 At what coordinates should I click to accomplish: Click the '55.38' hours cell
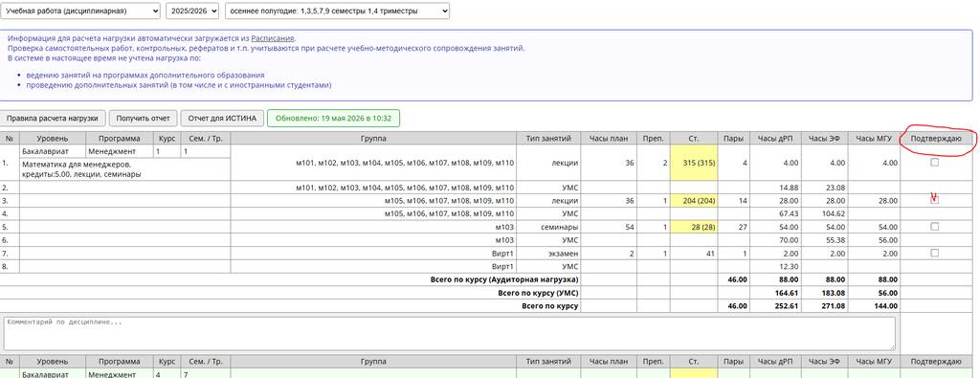click(824, 240)
